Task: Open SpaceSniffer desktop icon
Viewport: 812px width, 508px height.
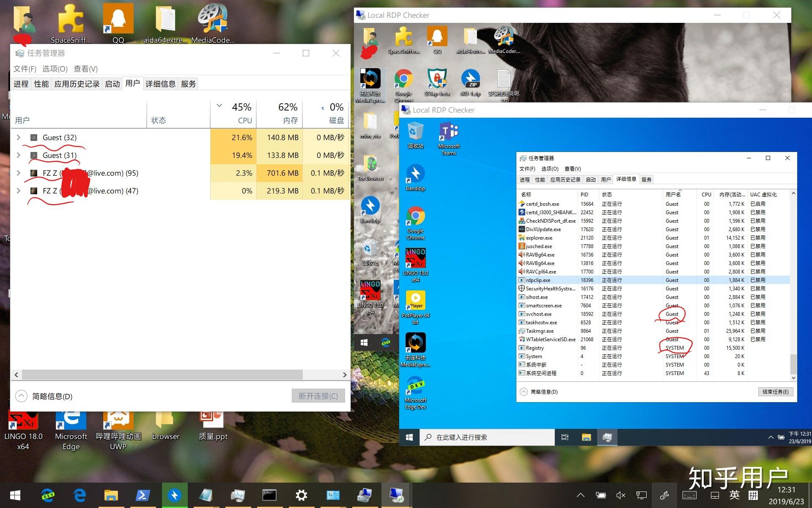Action: [71, 23]
